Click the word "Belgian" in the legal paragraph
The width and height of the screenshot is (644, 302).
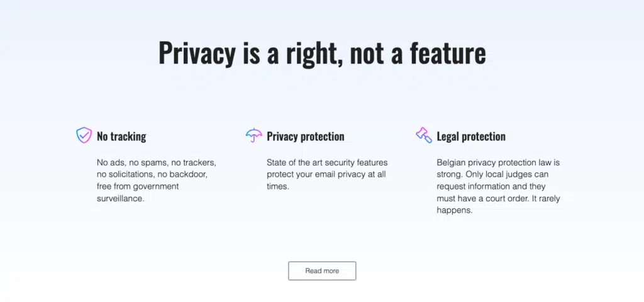pos(452,162)
